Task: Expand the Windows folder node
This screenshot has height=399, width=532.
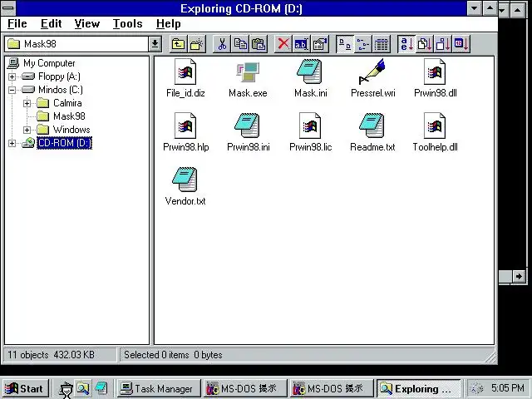Action: (x=27, y=130)
